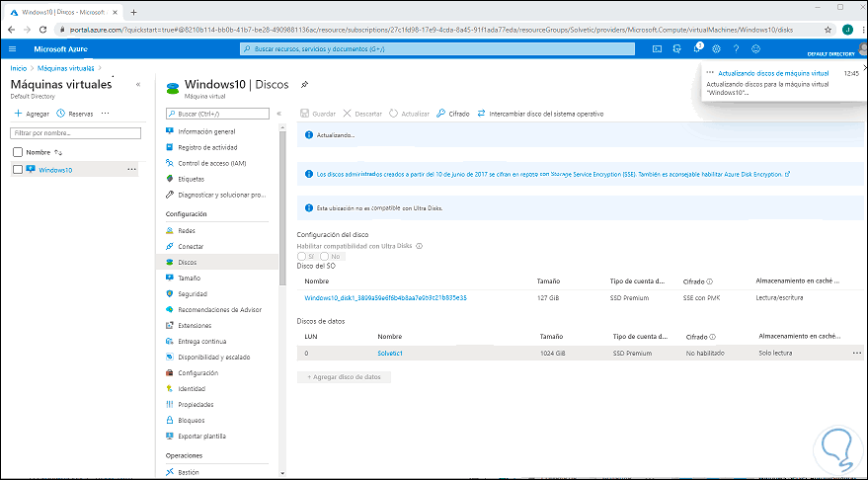Viewport: 868px width, 480px height.
Task: Tick the select-all Nombre checkbox
Action: tap(18, 152)
